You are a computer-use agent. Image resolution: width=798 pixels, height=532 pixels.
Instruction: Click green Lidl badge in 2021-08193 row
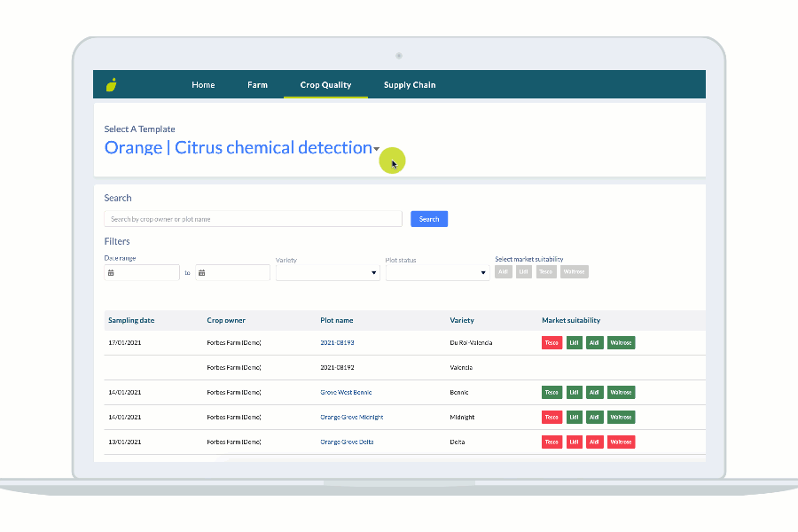[574, 342]
